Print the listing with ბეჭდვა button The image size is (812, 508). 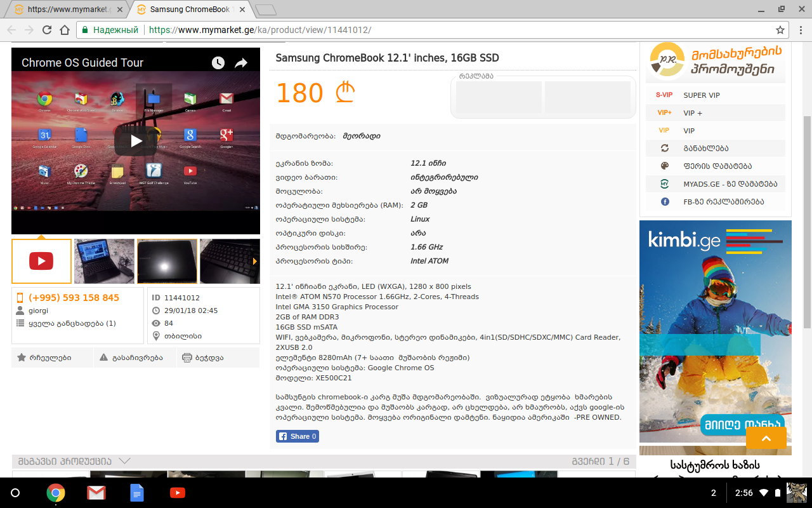click(218, 358)
